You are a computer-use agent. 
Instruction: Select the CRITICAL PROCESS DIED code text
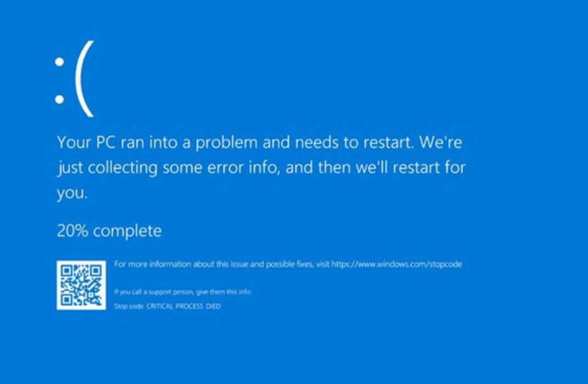pyautogui.click(x=183, y=306)
